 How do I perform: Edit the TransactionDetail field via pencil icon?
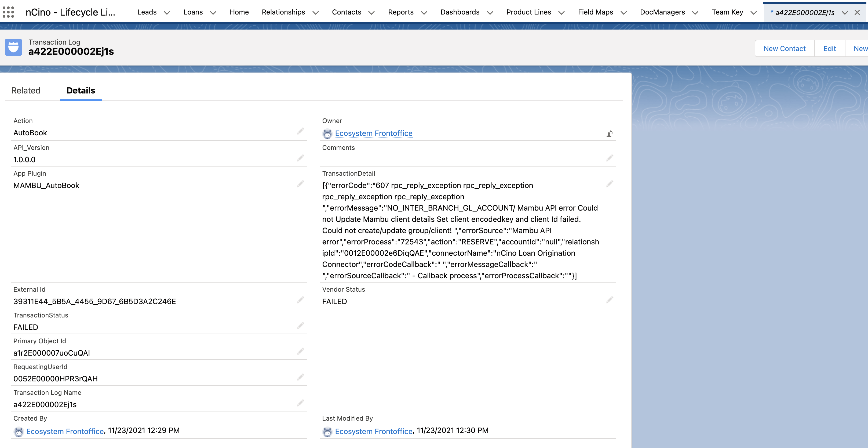click(x=610, y=184)
